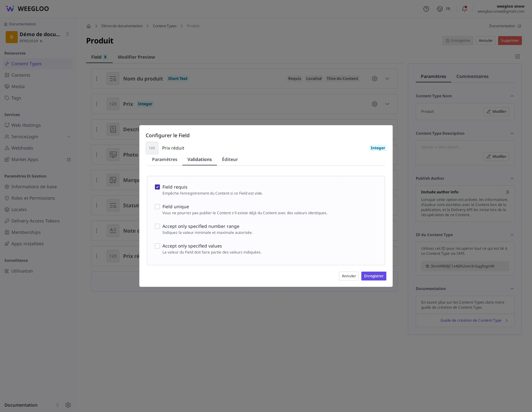The width and height of the screenshot is (532, 412).
Task: Open settings gear for Nom du produit
Action: (x=374, y=78)
